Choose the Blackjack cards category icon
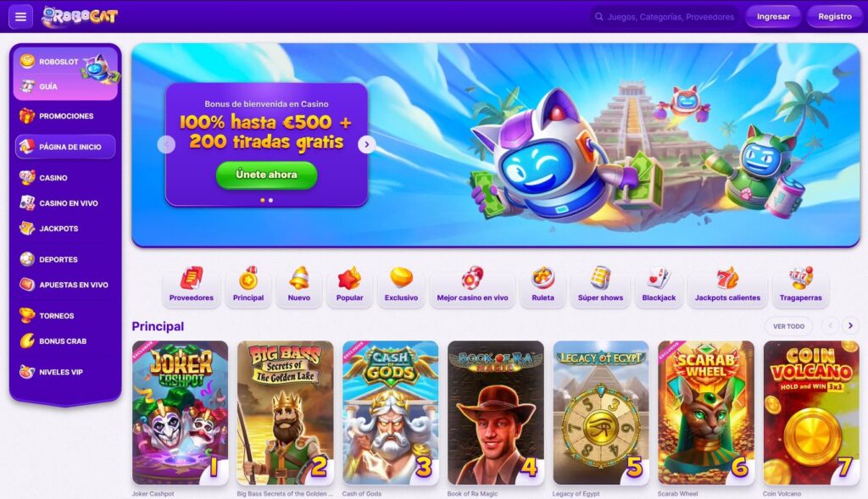868x499 pixels. click(659, 278)
